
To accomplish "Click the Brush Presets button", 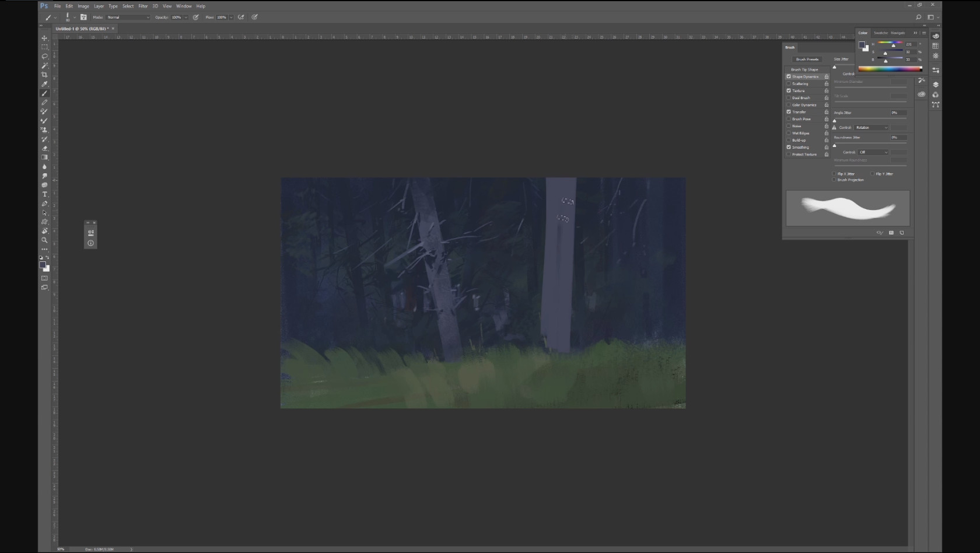I will point(807,60).
